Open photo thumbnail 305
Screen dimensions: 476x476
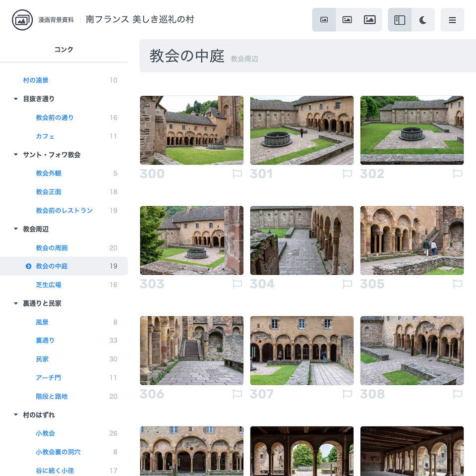click(x=412, y=240)
